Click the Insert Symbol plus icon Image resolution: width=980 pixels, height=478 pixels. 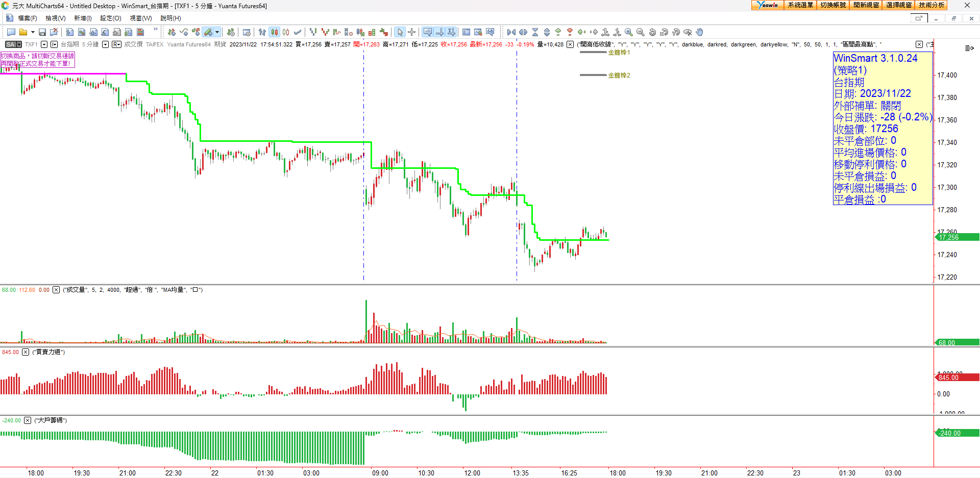click(171, 32)
